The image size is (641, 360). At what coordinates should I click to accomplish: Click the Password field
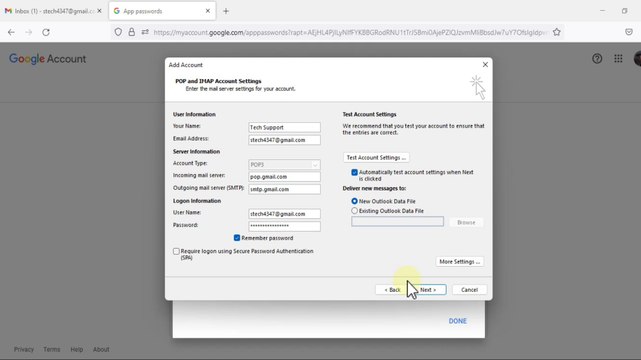284,226
